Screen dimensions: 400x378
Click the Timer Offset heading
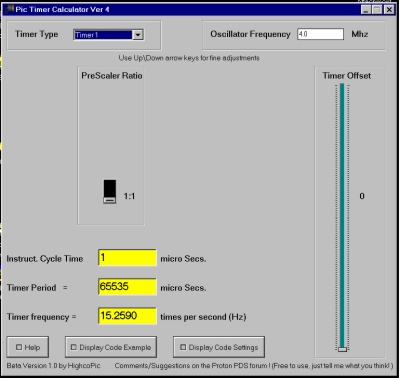click(347, 76)
